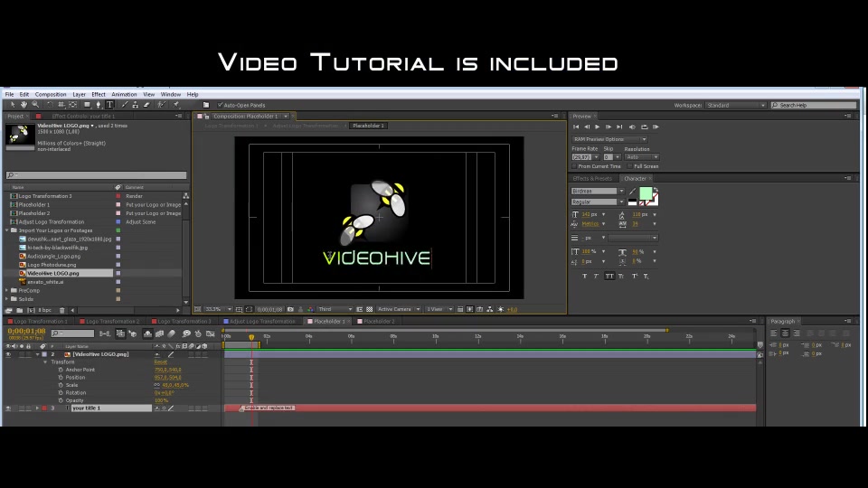Toggle Scale stopwatch keyframing
This screenshot has height=488, width=868.
pos(61,385)
